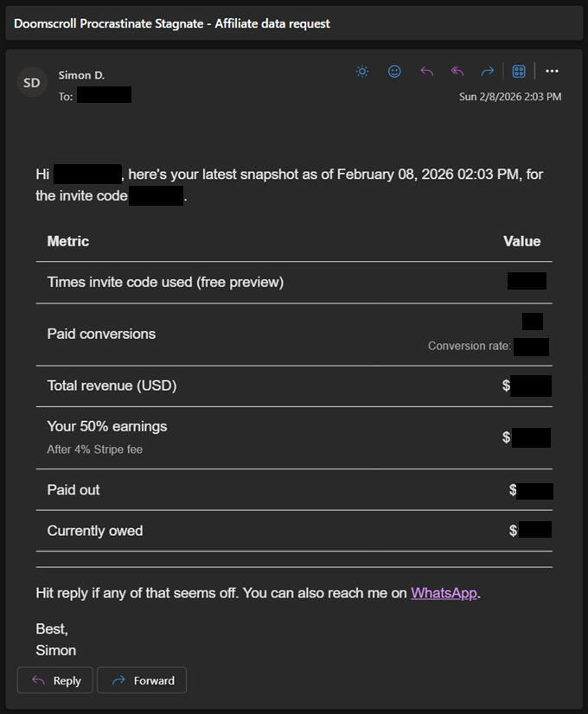Click the blue Forward arrow icon
588x714 pixels.
click(487, 71)
